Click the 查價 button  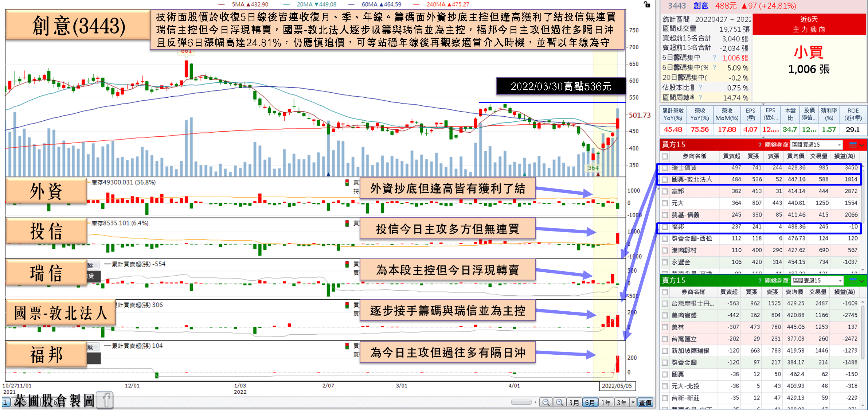645,402
